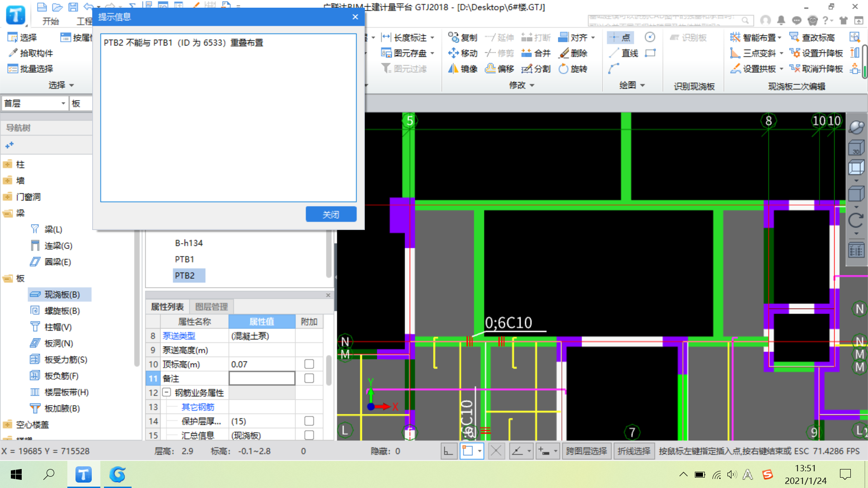Close the 提示信息 dialog with the X
Image resolution: width=868 pixels, height=488 pixels.
point(355,17)
